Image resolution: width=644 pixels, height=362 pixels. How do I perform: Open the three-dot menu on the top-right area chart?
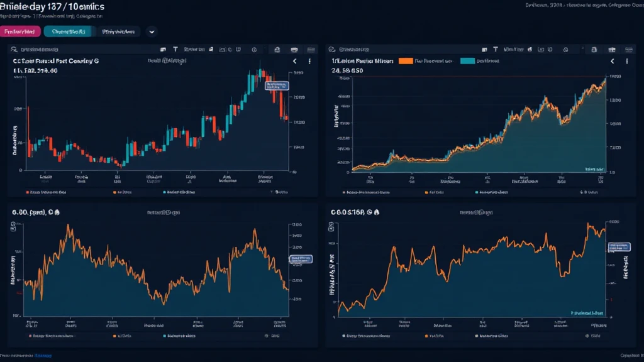(x=627, y=62)
